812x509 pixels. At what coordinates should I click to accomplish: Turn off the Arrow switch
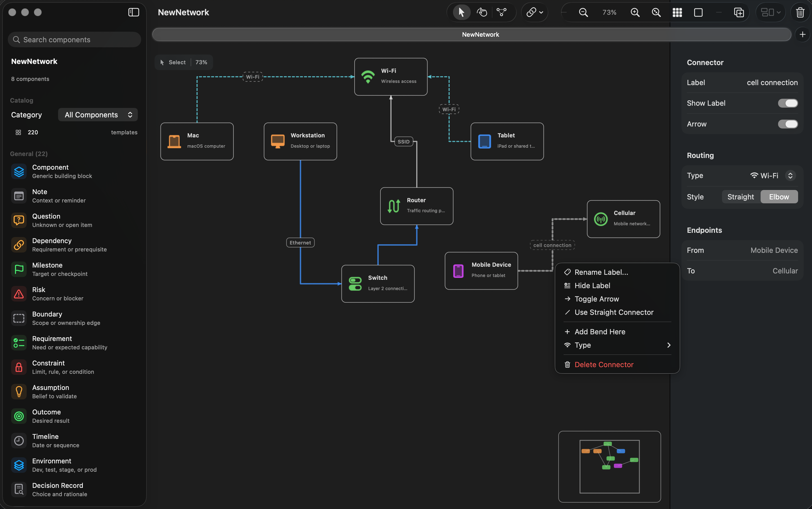click(x=788, y=124)
